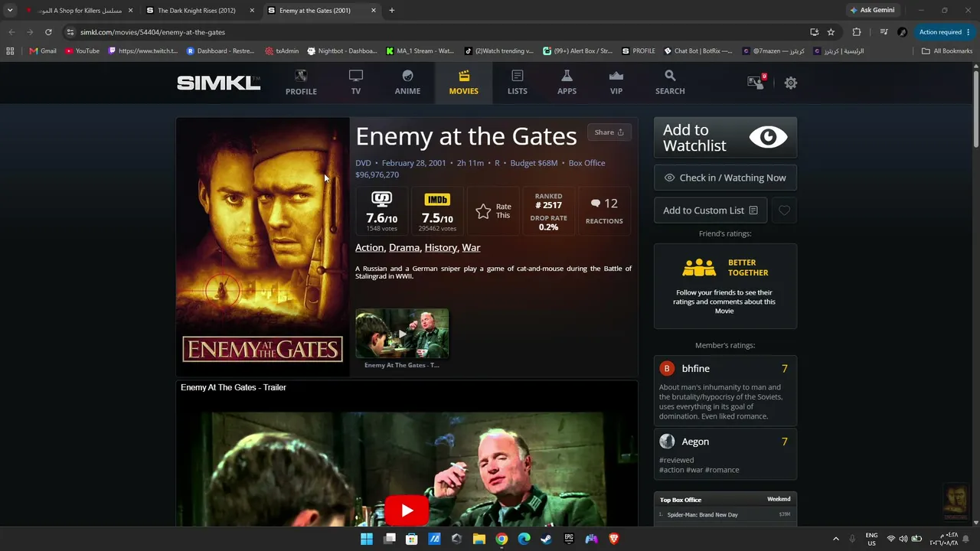Open the browser extensions puzzle icon

click(857, 32)
